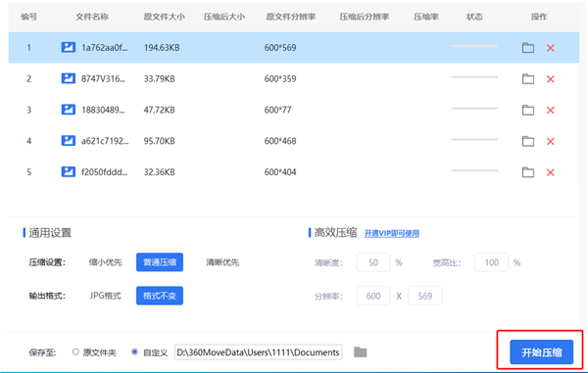Set output format to 格式不变
The width and height of the screenshot is (588, 373).
click(x=160, y=296)
